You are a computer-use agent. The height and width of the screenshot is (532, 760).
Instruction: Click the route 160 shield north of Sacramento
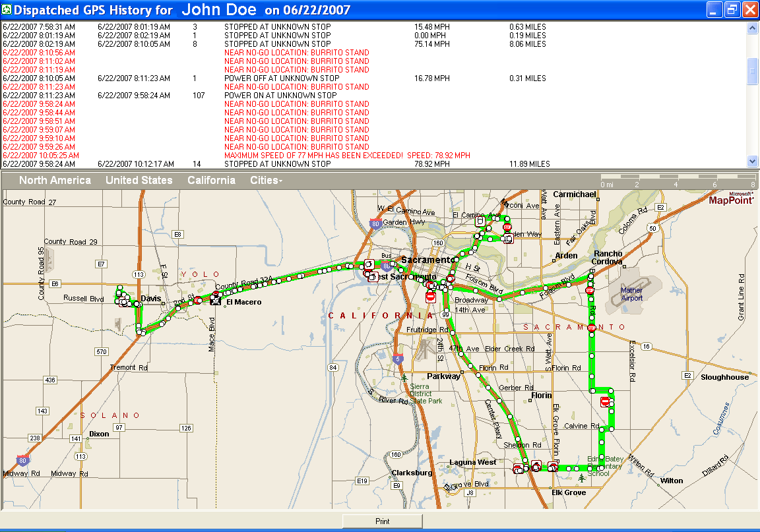point(438,243)
